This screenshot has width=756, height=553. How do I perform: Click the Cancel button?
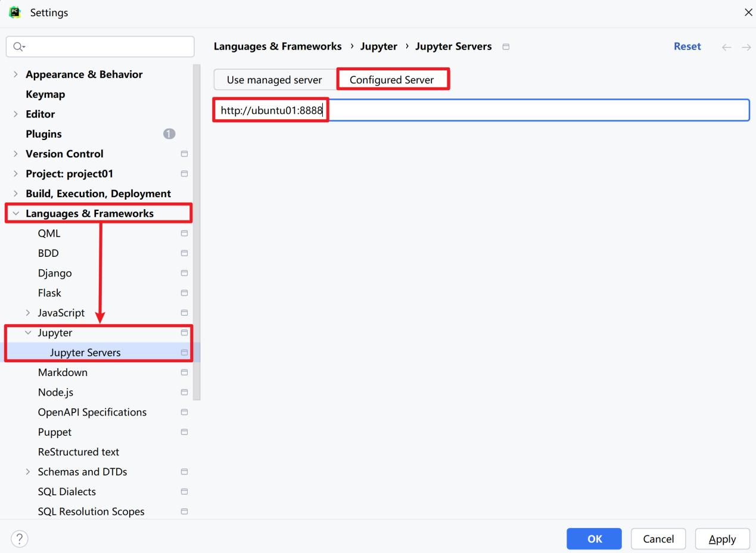click(x=658, y=539)
